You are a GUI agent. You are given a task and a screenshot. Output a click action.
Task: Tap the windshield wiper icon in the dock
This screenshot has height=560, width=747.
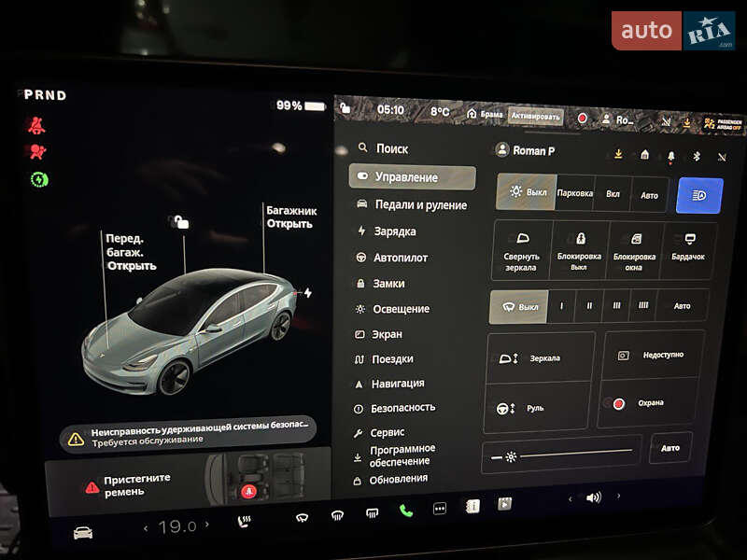[303, 515]
